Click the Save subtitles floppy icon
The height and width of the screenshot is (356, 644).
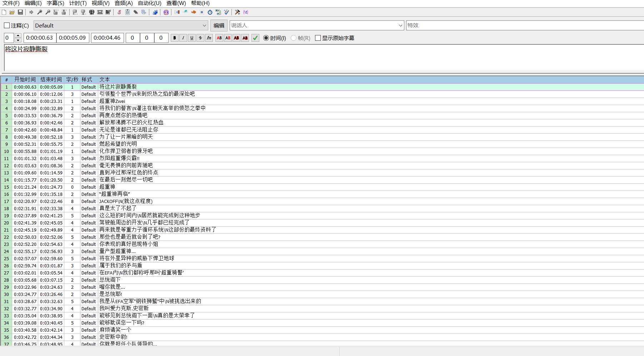click(x=20, y=12)
